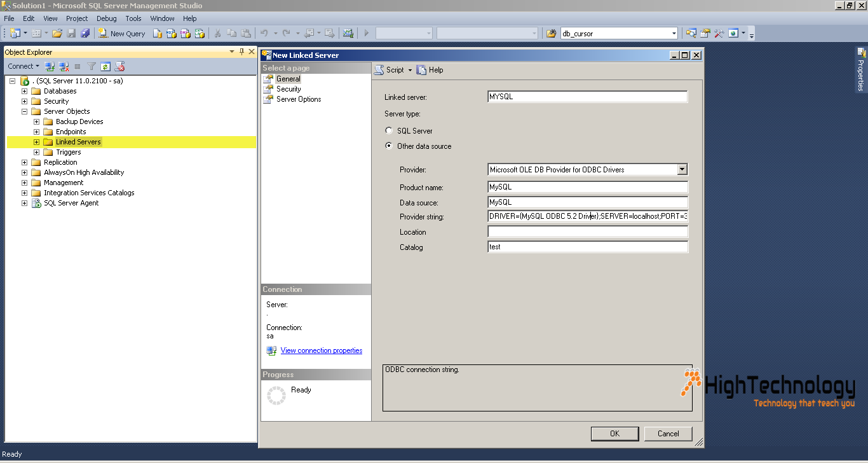Click the Analysis Services DMX Query icon
Screen dimensions: 868x463
point(185,33)
